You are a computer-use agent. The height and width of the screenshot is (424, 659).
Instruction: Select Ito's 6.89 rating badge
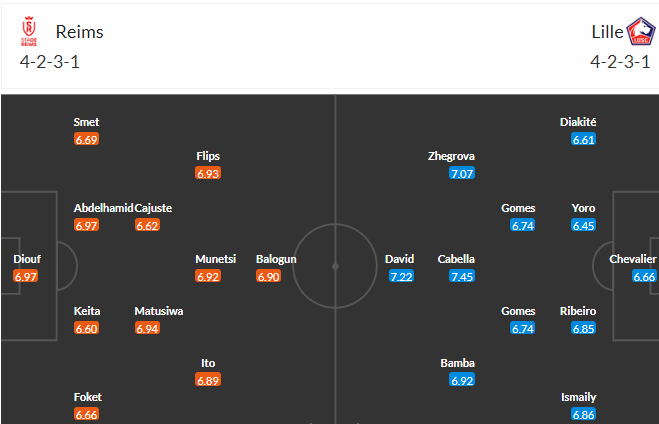pyautogui.click(x=208, y=380)
